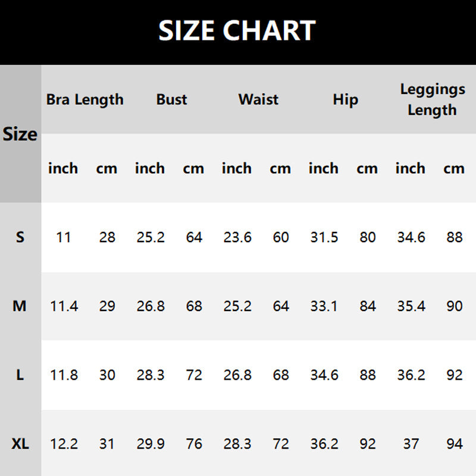476x476 pixels.
Task: Select the Waist column header
Action: 258,99
